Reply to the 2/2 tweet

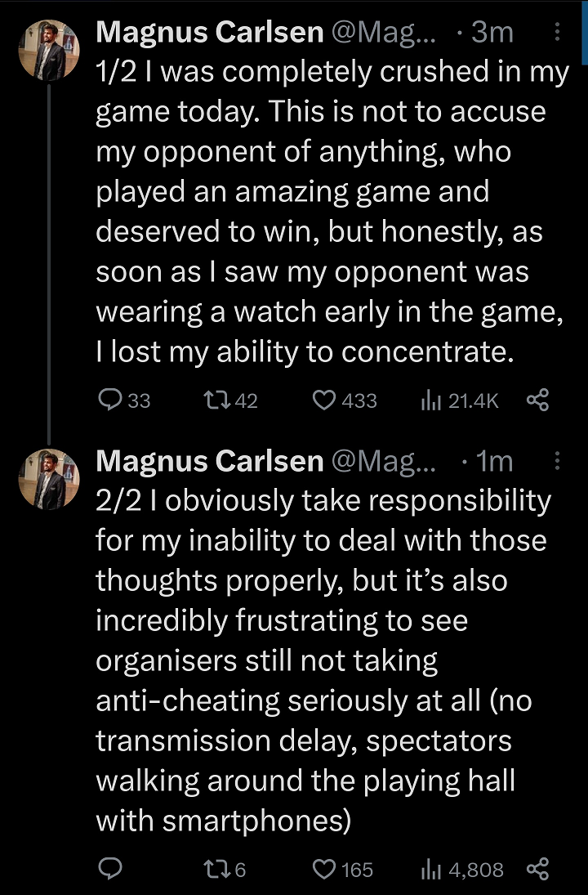click(x=109, y=869)
